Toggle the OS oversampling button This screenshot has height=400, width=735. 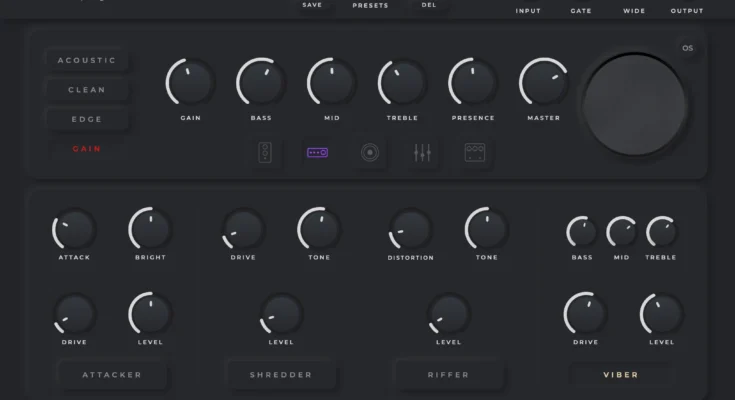(x=687, y=48)
